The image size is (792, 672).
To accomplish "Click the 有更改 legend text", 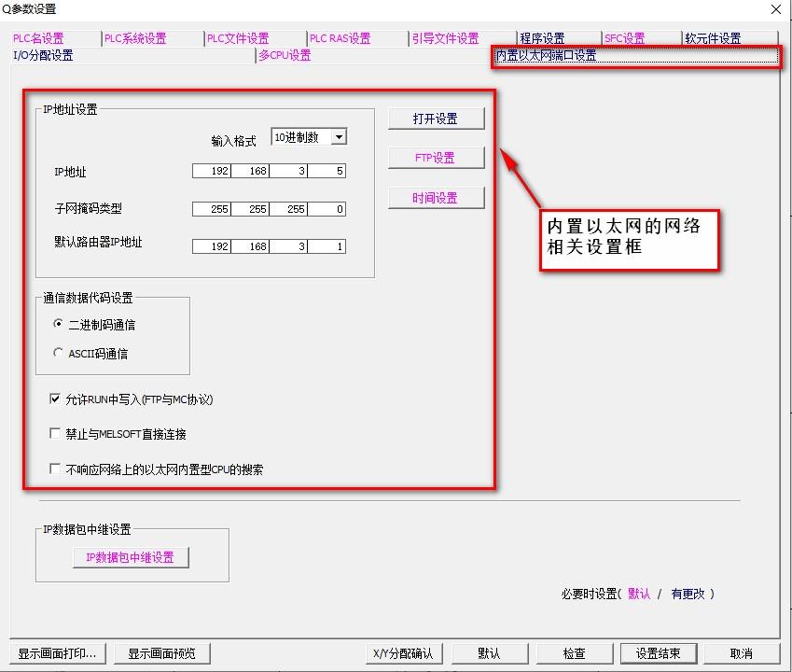I will pos(688,594).
